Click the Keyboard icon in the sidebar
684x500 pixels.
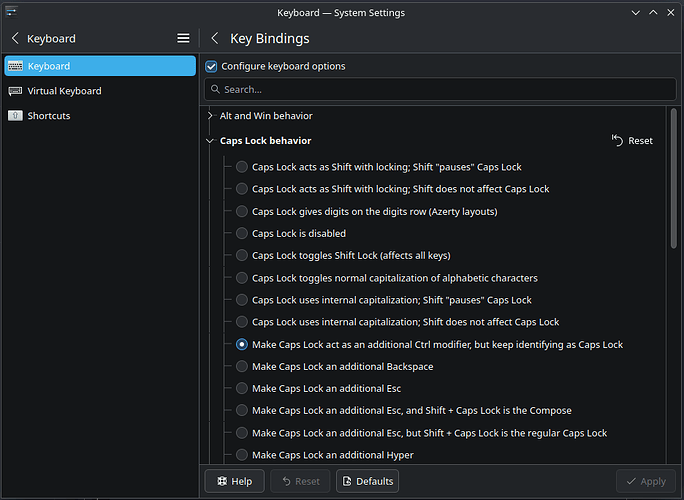15,66
